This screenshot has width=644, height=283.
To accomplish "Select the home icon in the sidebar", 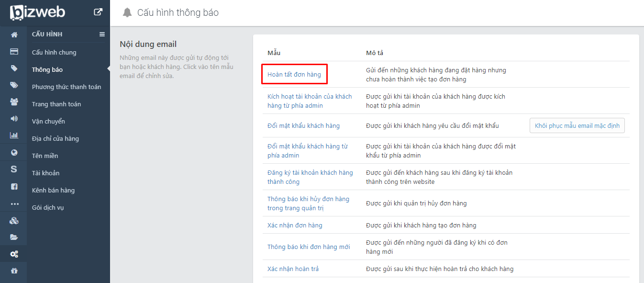I will pyautogui.click(x=14, y=34).
